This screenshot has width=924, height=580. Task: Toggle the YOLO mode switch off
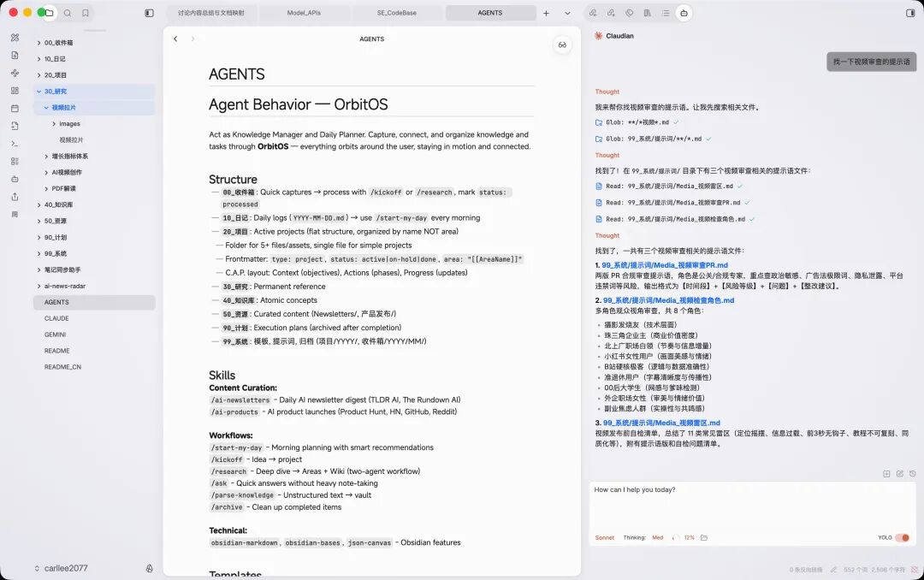903,537
